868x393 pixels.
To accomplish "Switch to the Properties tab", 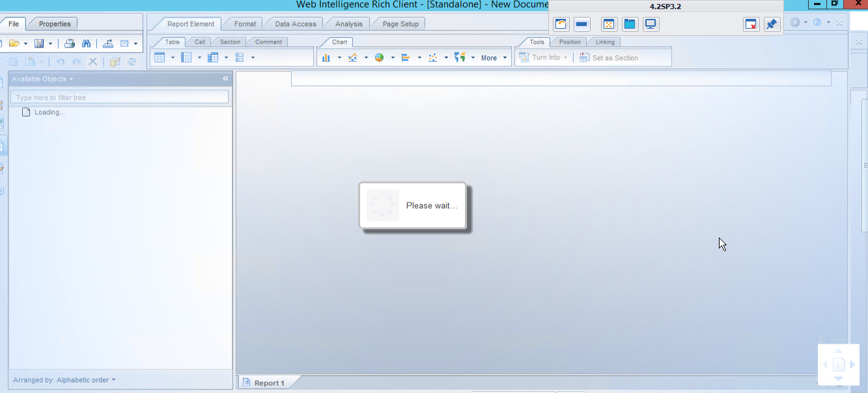I will pos(55,24).
